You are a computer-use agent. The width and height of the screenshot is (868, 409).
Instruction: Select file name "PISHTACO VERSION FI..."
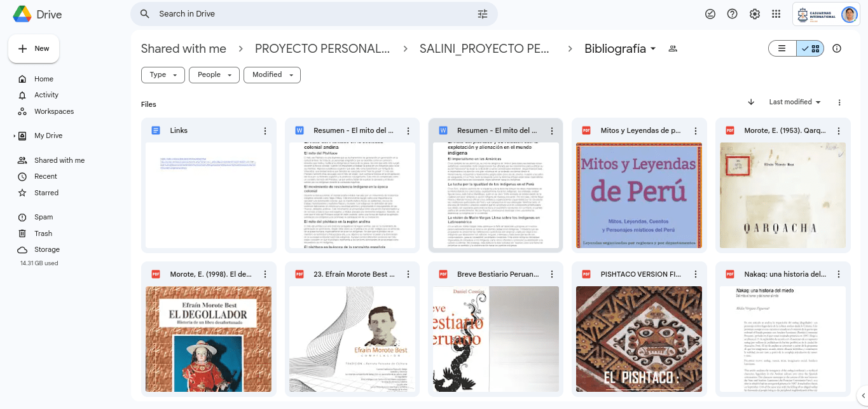point(641,275)
